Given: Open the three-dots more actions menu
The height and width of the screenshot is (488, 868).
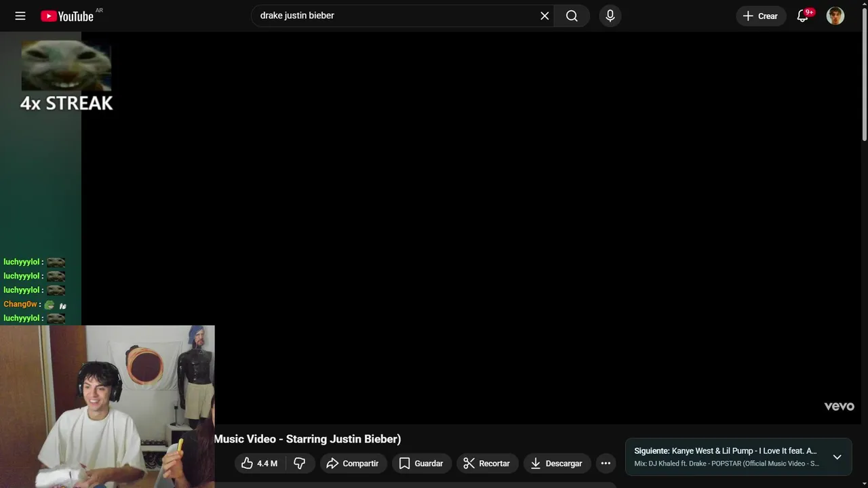Looking at the screenshot, I should coord(606,464).
